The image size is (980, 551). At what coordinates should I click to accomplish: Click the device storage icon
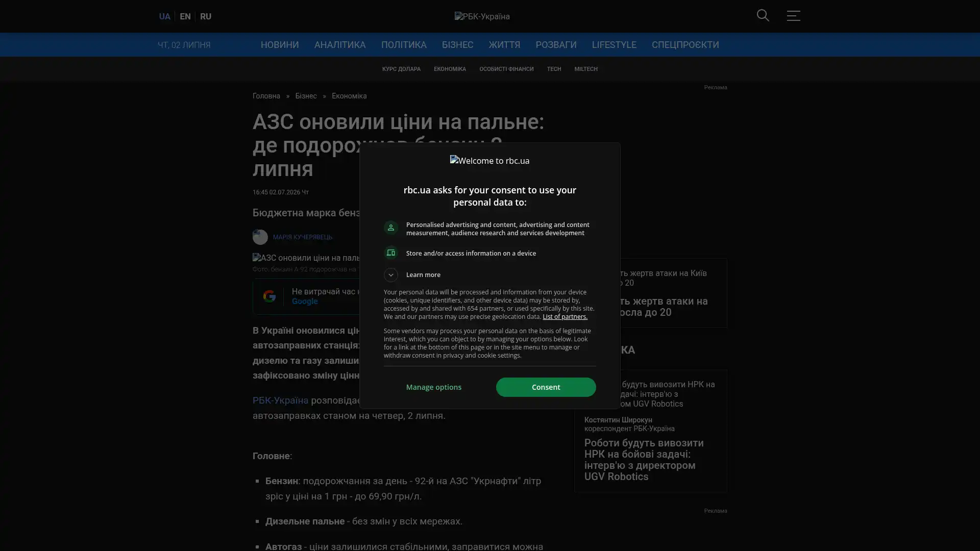(390, 253)
